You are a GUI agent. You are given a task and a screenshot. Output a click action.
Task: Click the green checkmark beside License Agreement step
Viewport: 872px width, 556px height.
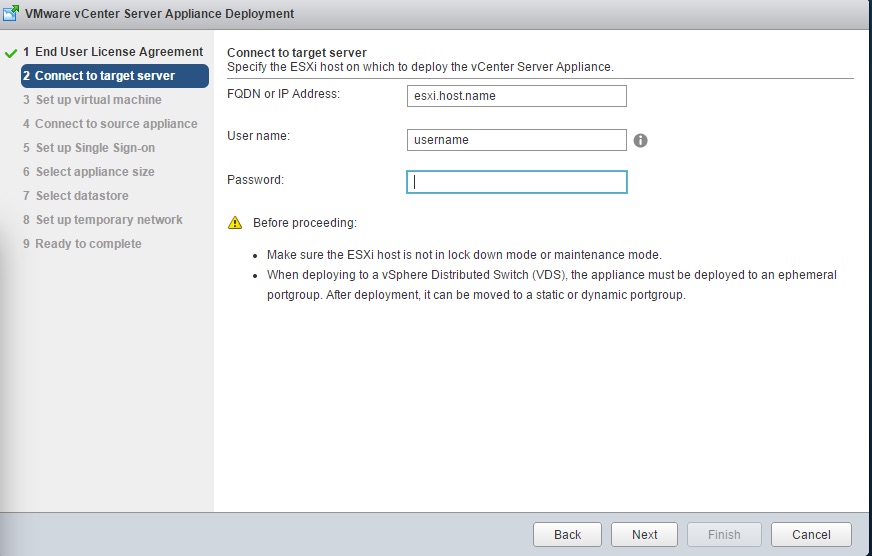click(11, 52)
